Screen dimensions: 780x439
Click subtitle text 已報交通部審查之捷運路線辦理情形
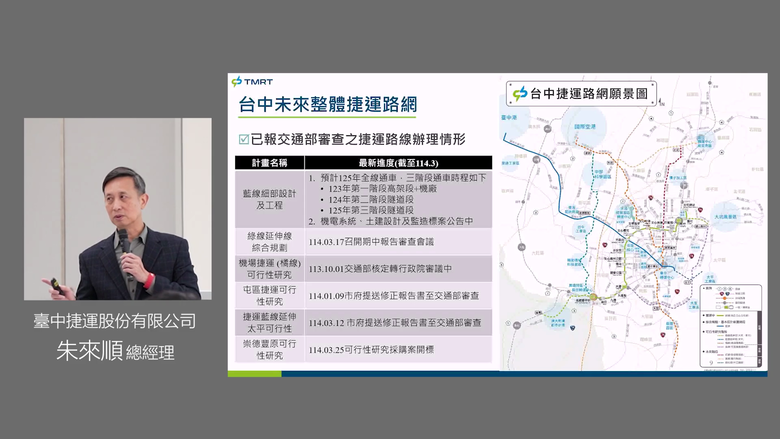pyautogui.click(x=358, y=139)
